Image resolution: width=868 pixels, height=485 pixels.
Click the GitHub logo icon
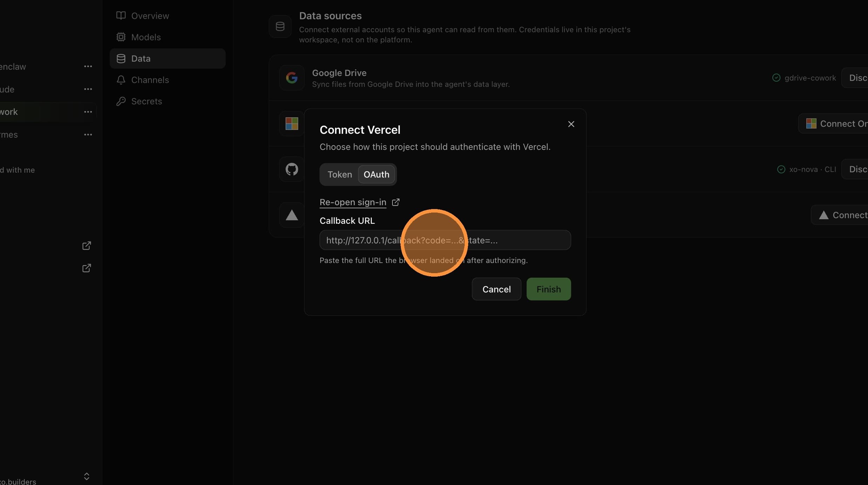point(292,169)
